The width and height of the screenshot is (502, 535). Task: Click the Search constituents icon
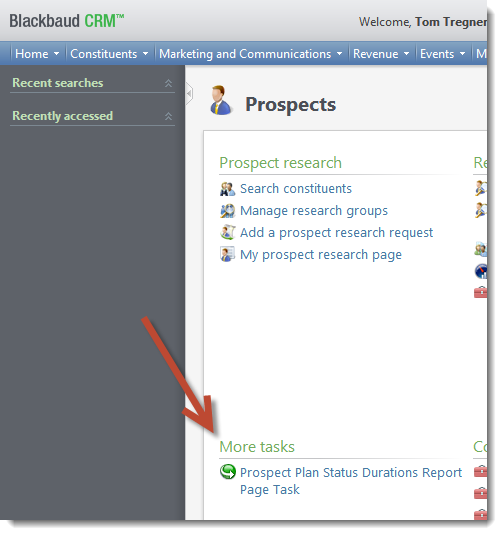tap(227, 189)
